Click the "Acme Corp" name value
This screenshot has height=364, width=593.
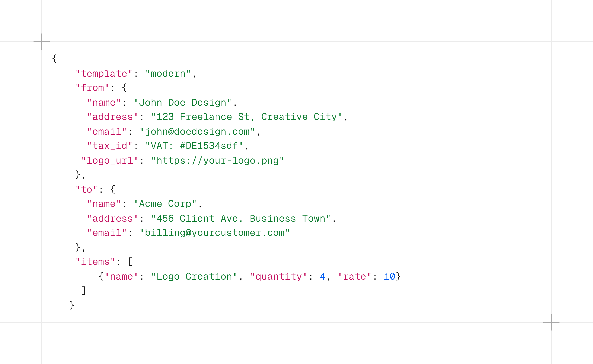165,204
